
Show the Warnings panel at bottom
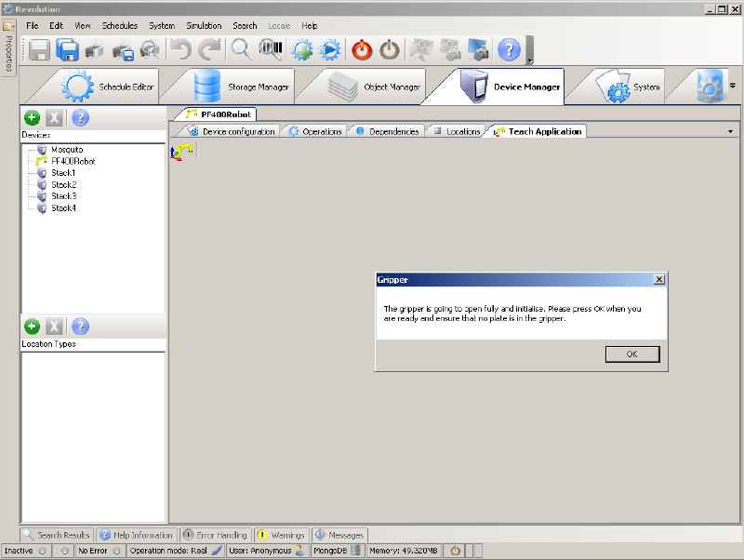point(281,535)
